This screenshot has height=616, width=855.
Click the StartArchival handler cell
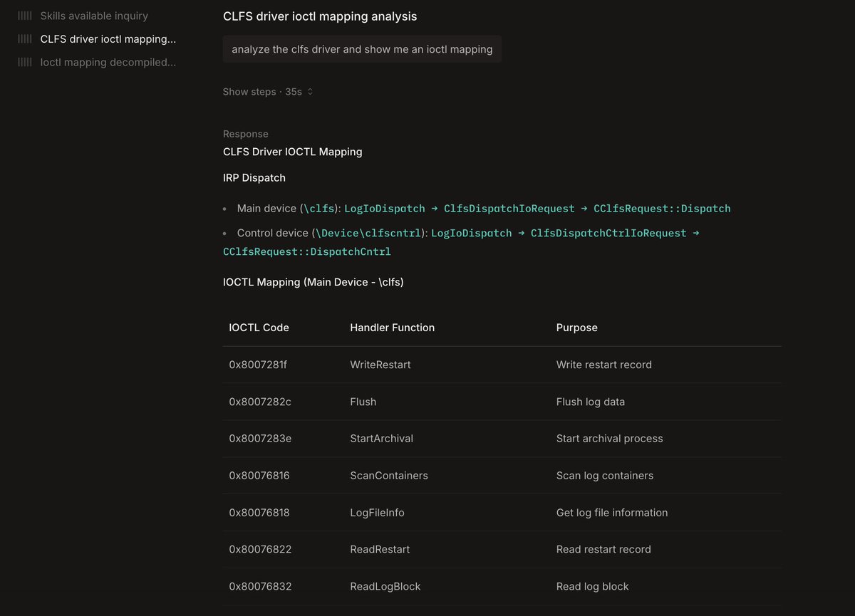tap(382, 439)
